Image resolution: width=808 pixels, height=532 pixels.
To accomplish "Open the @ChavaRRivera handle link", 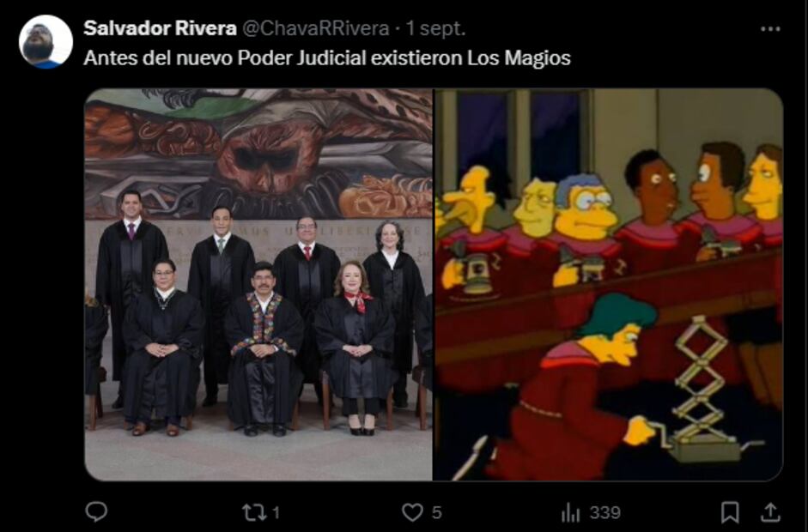I will (x=315, y=29).
